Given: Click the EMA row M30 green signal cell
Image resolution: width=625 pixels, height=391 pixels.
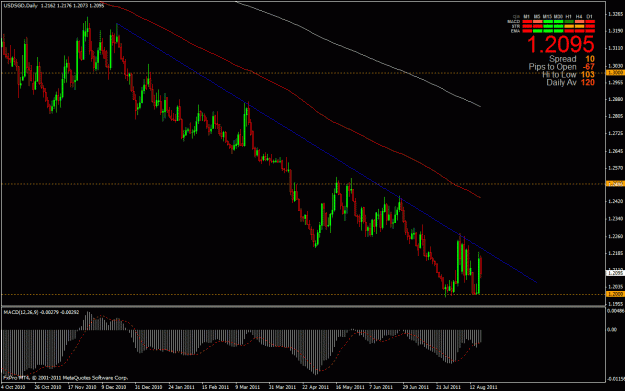Looking at the screenshot, I should [558, 31].
